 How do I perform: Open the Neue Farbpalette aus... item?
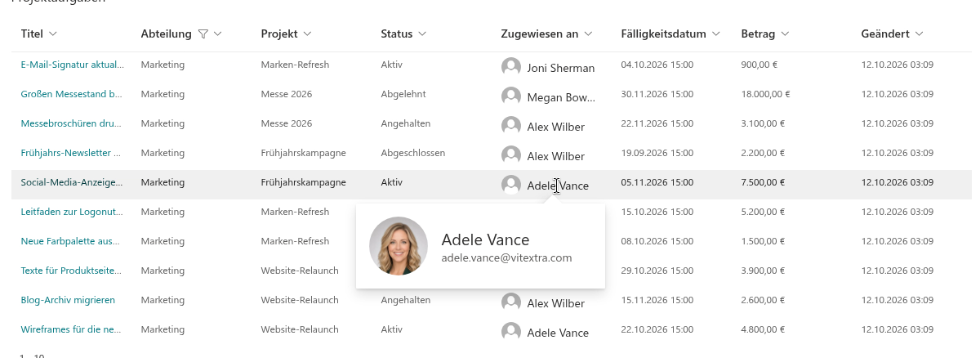[x=72, y=241]
